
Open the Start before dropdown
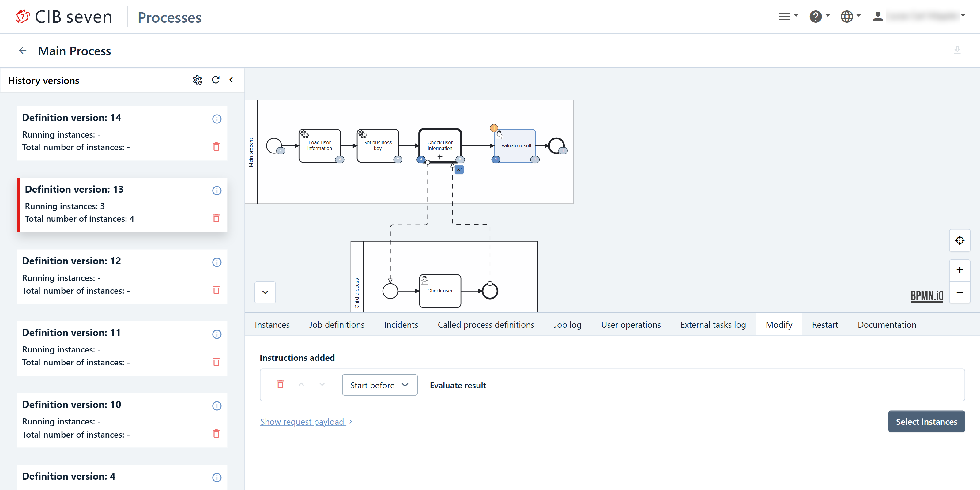(x=379, y=385)
